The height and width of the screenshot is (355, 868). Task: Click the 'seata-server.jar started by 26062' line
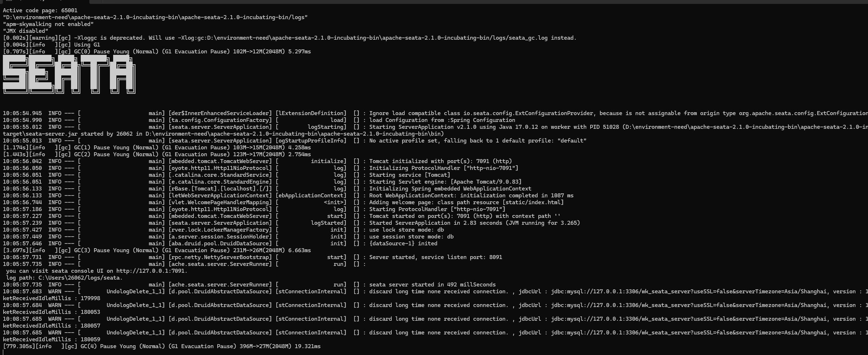[x=223, y=134]
